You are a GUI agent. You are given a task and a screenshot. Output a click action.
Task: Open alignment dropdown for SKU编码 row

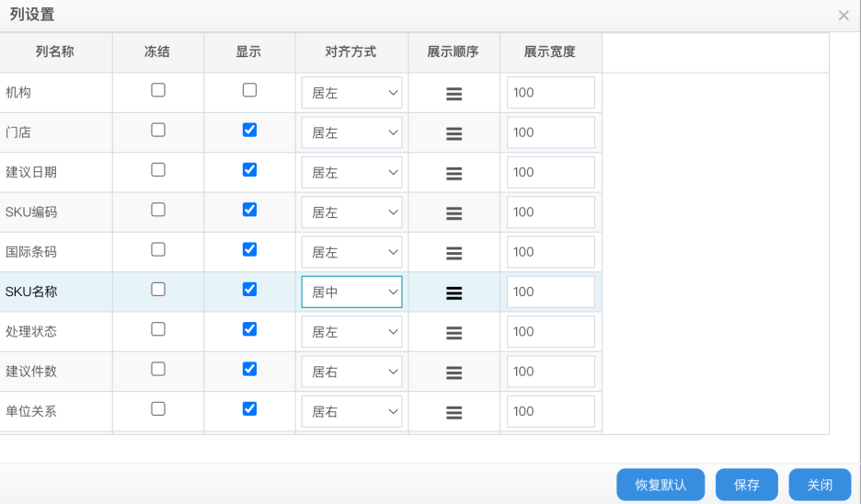tap(351, 212)
